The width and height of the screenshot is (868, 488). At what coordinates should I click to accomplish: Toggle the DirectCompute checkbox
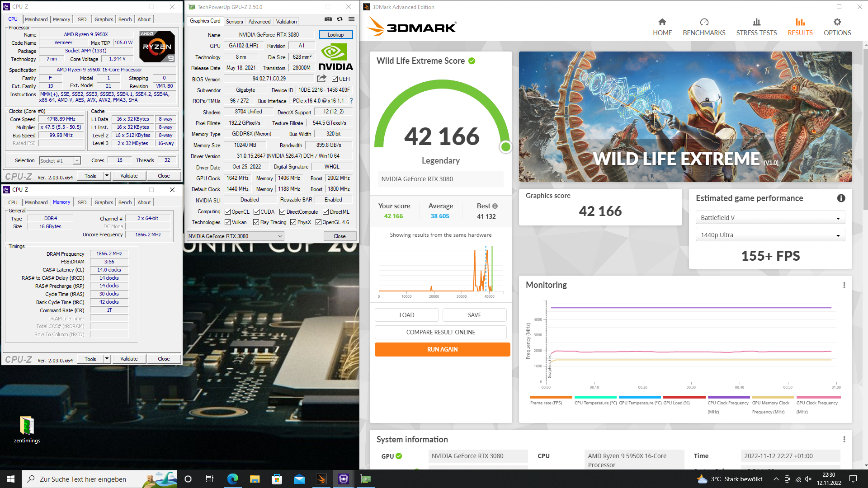[282, 212]
